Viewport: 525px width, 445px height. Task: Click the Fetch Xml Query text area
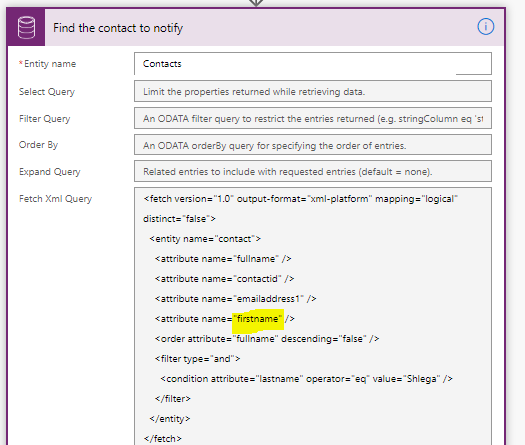313,316
